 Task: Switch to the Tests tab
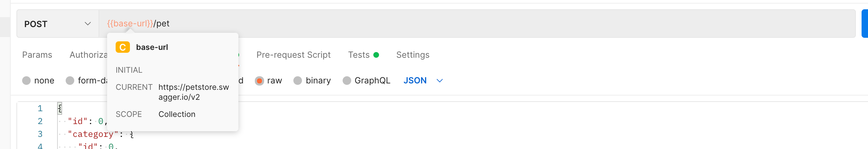coord(359,55)
